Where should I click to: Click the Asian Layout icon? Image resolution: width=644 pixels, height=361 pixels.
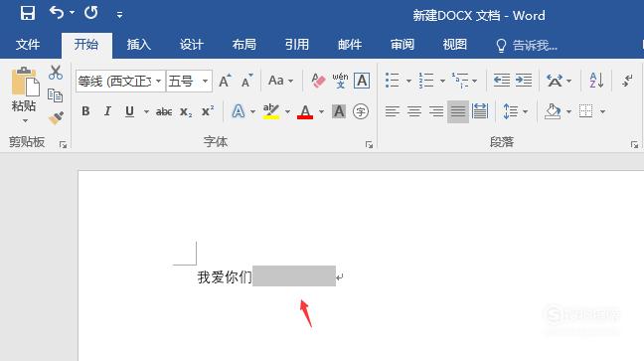click(x=555, y=81)
